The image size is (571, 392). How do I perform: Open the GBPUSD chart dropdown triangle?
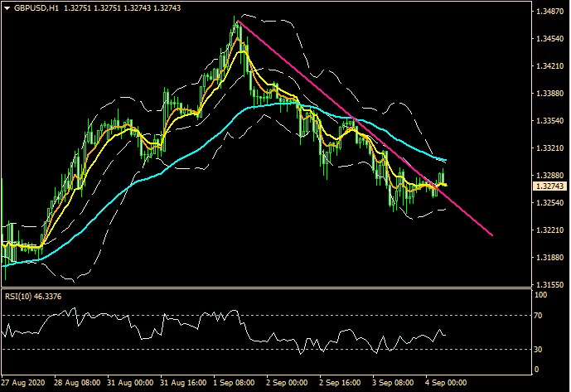[7, 8]
